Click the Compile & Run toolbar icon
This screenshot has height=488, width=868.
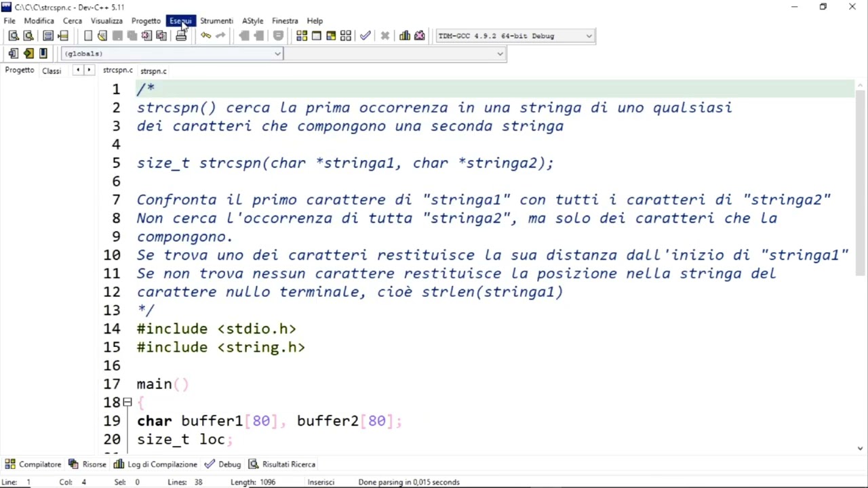[331, 36]
